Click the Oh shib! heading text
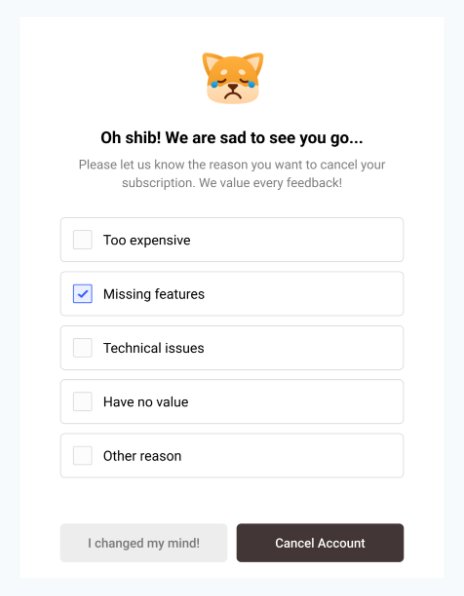 point(232,138)
